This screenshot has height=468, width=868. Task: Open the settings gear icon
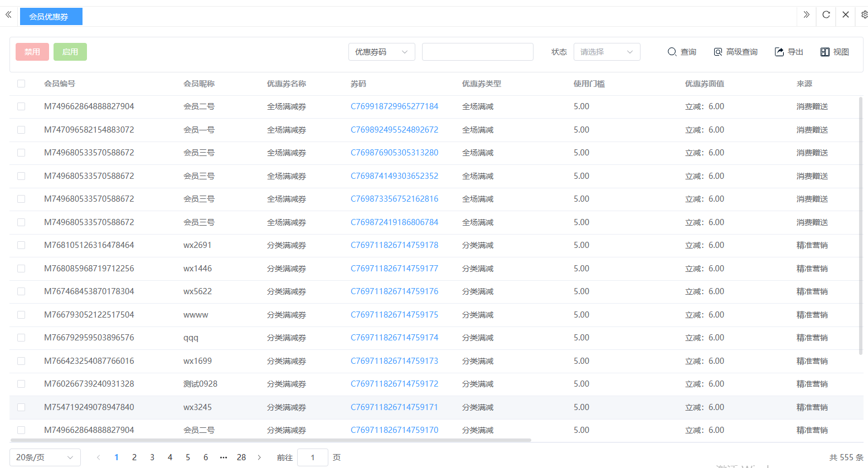[x=864, y=15]
